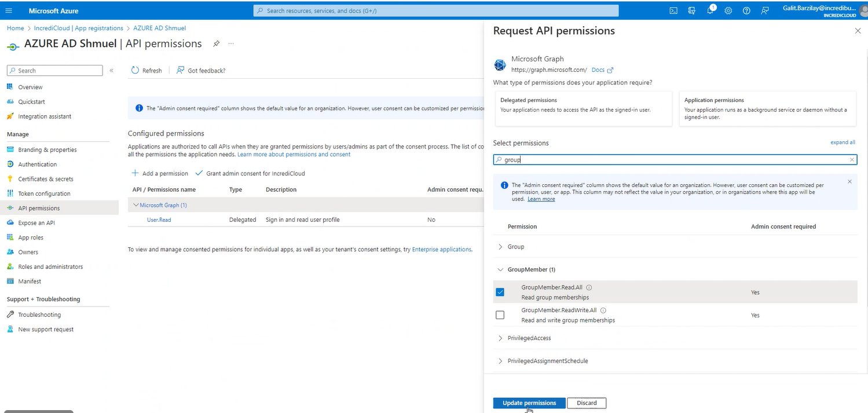Open portal settings gear
This screenshot has width=868, height=413.
728,10
